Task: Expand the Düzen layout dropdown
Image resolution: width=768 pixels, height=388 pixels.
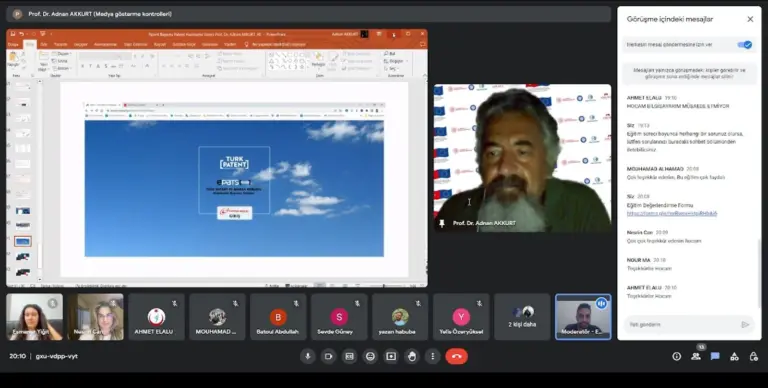Action: tap(62, 53)
